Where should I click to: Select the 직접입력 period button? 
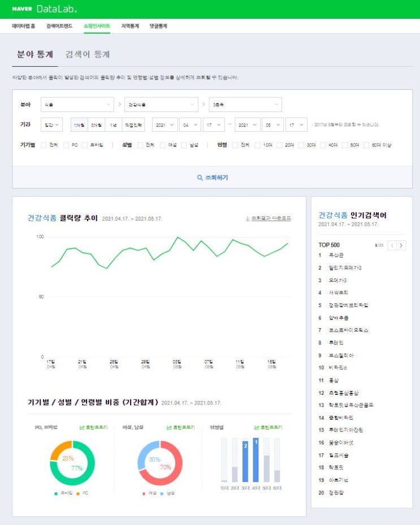[133, 125]
